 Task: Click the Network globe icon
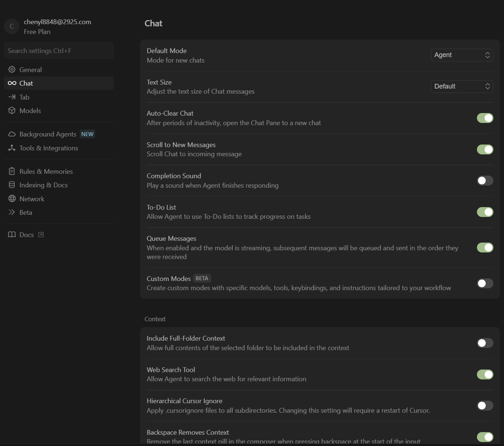pos(12,199)
